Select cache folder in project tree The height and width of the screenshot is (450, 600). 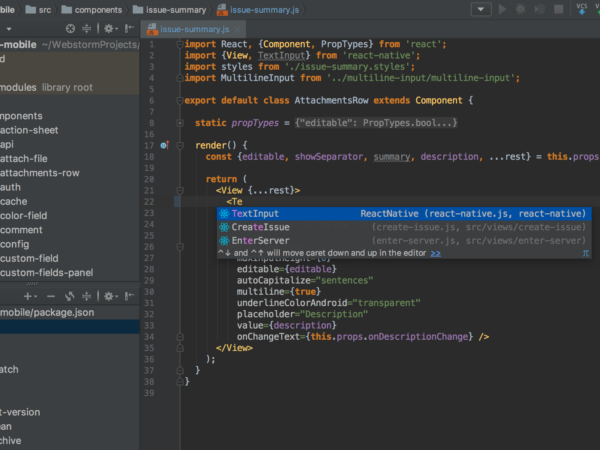14,201
